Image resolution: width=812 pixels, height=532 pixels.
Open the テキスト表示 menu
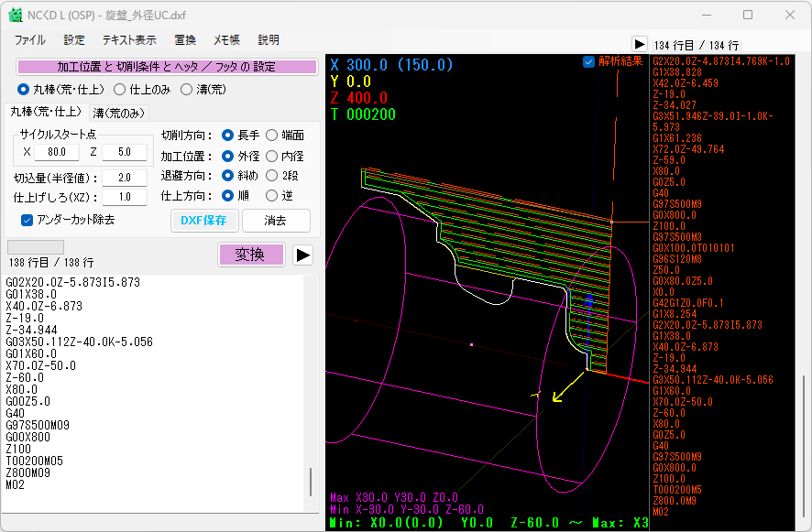click(x=129, y=40)
